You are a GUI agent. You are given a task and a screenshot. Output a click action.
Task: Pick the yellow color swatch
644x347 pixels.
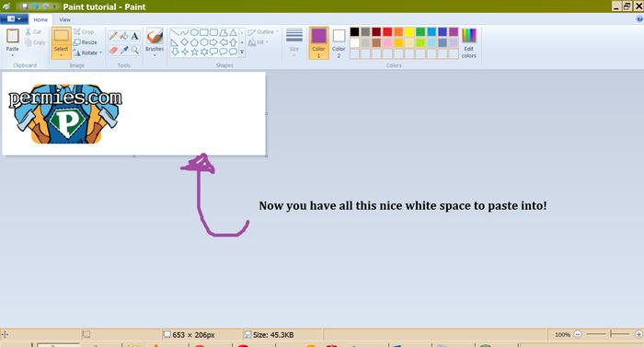pyautogui.click(x=409, y=32)
